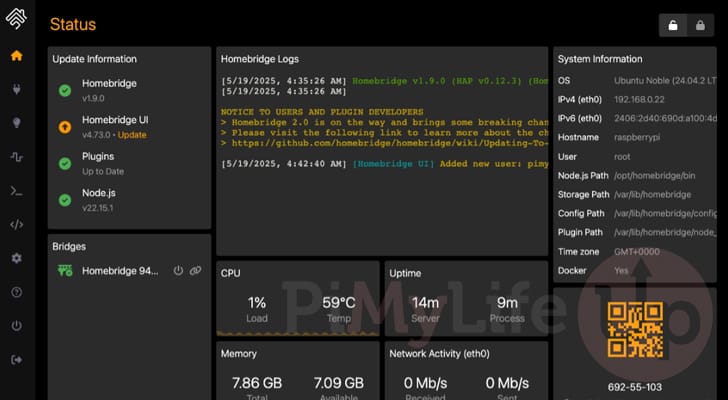Click the 0 Mb/s Received network value
Image resolution: width=728 pixels, height=400 pixels.
(425, 383)
